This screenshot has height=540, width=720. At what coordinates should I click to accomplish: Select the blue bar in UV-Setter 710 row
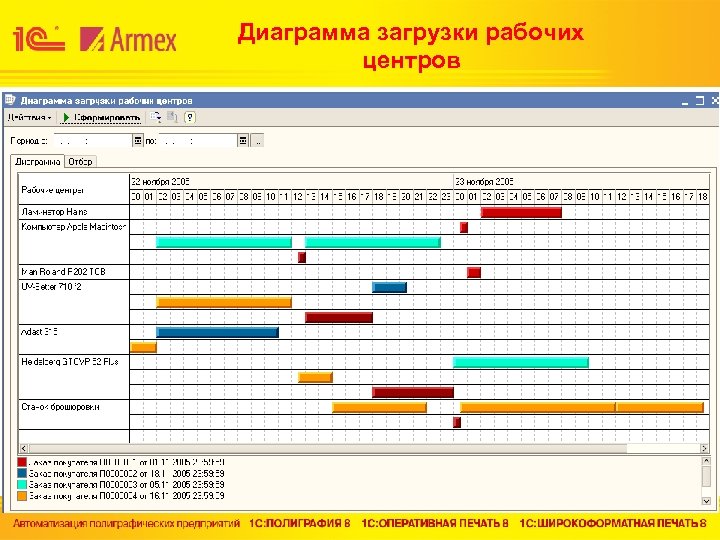[389, 287]
